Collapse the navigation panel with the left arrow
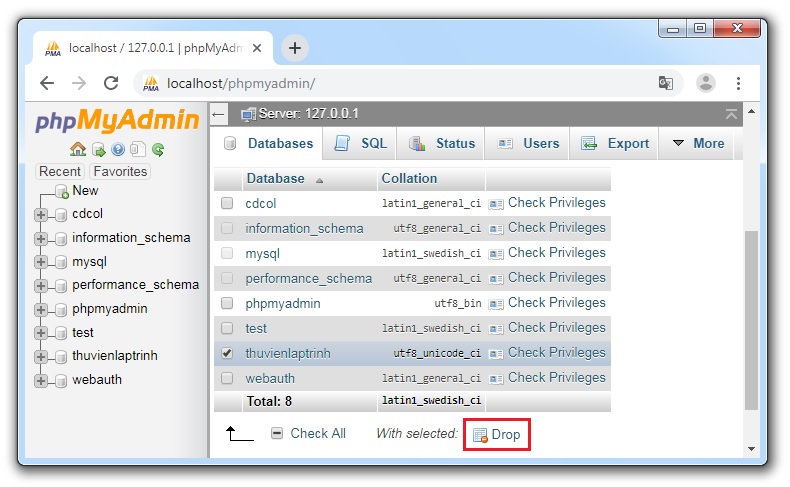Screen dimensions: 790x487 219,114
